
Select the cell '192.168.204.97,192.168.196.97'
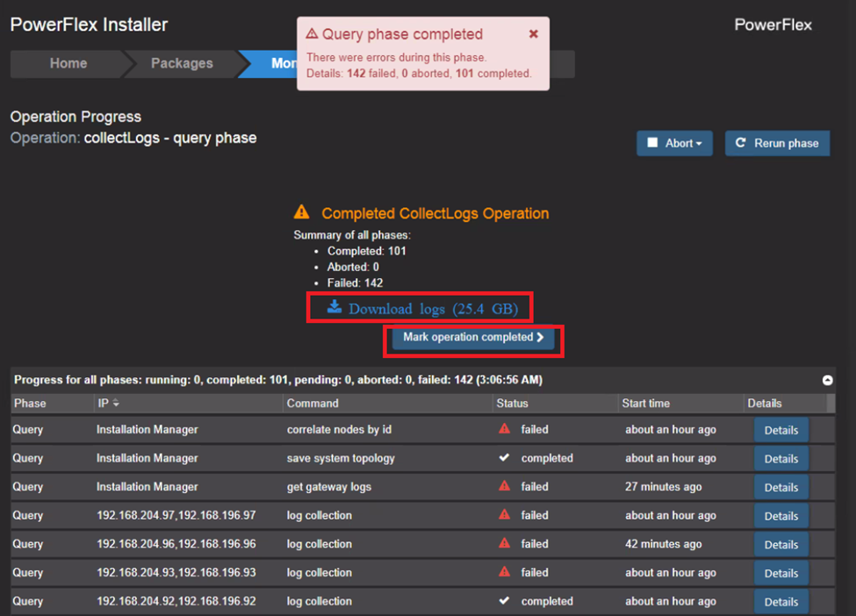pyautogui.click(x=176, y=515)
